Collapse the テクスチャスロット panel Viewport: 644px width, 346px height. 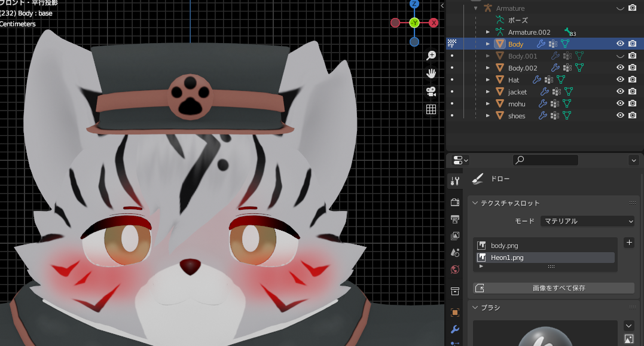click(x=475, y=203)
